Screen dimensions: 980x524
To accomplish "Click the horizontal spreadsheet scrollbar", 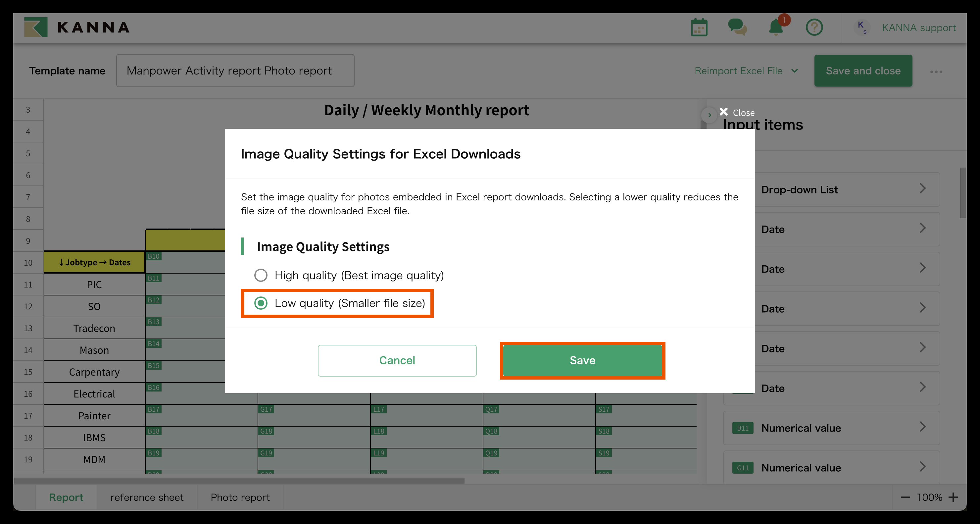I will (x=239, y=481).
